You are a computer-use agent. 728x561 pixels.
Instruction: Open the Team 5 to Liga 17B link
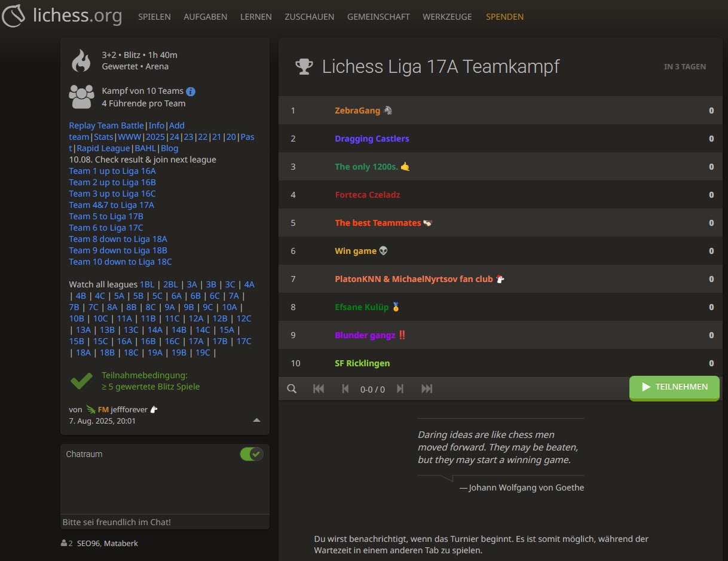pos(106,216)
